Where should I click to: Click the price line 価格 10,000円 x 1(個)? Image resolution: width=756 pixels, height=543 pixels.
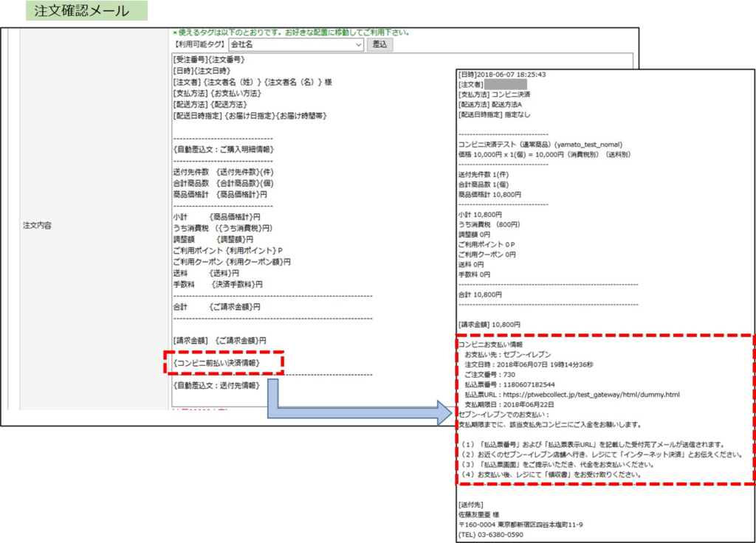544,155
